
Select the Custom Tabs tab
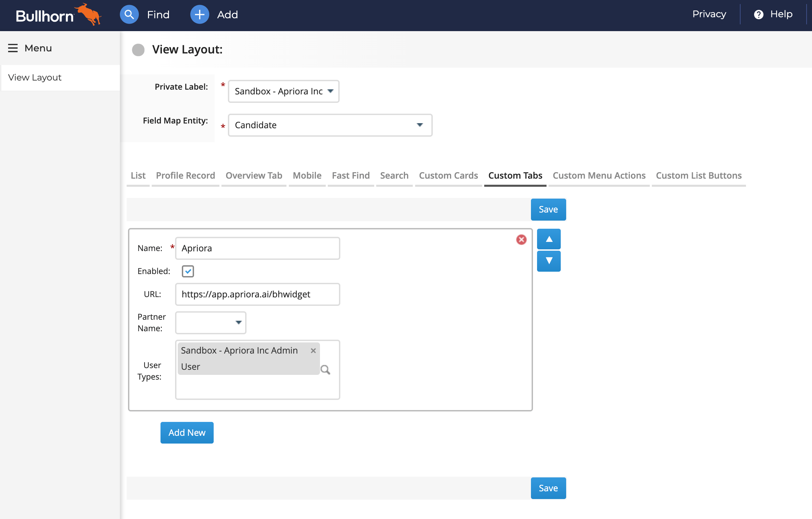coord(515,176)
